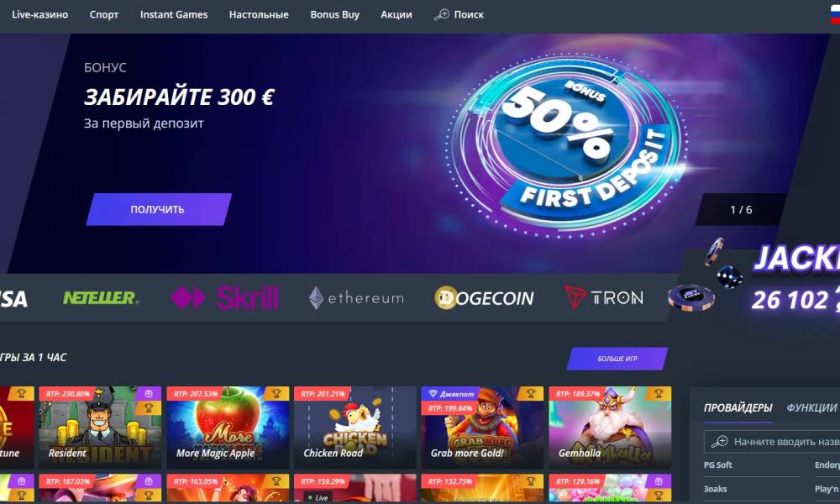Click the Dogecoin payment logo
This screenshot has height=504, width=840.
484,298
